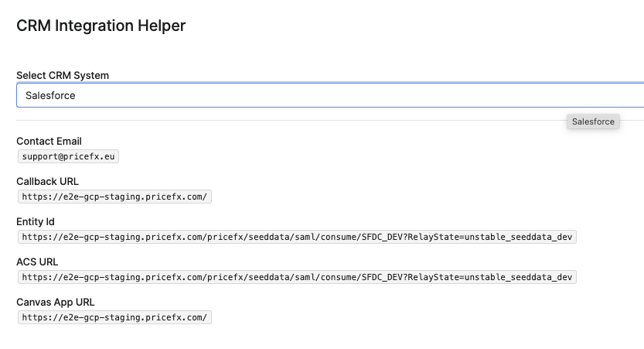Image resolution: width=644 pixels, height=349 pixels.
Task: Click the Callback URL value box
Action: click(114, 197)
